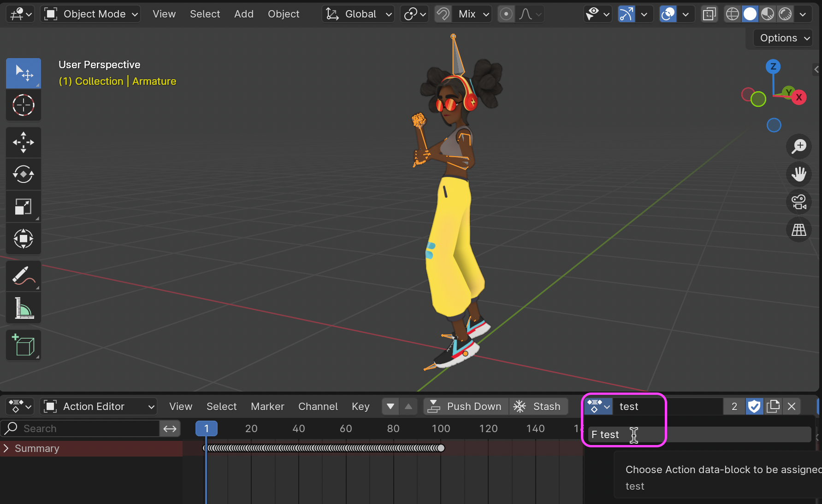Open the transform pivot point dropdown
Viewport: 822px width, 504px height.
(414, 14)
